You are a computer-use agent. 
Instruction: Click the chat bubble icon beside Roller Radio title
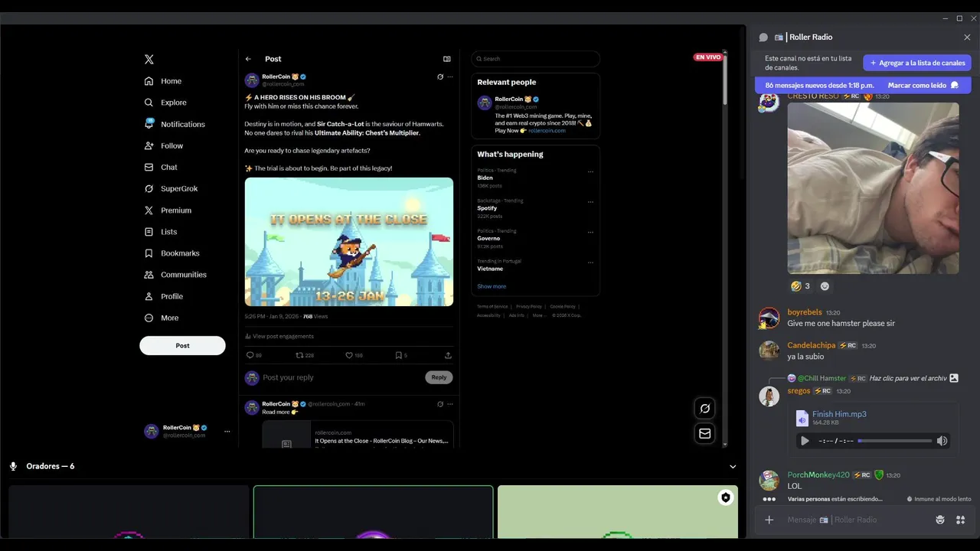coord(763,37)
